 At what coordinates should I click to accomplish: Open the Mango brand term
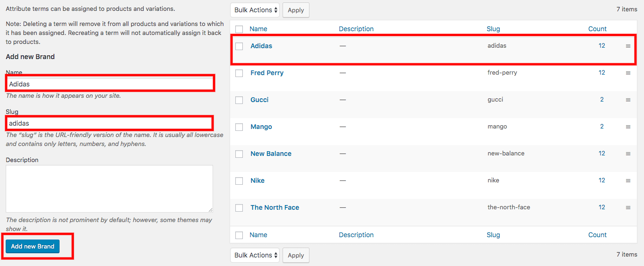(261, 127)
